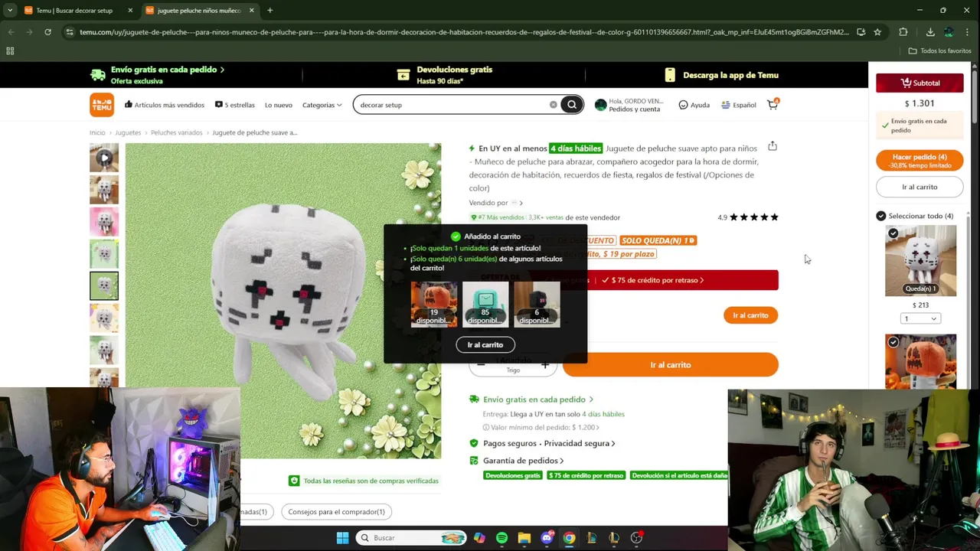The image size is (980, 551).
Task: Expand the Categorías menu
Action: tap(322, 105)
